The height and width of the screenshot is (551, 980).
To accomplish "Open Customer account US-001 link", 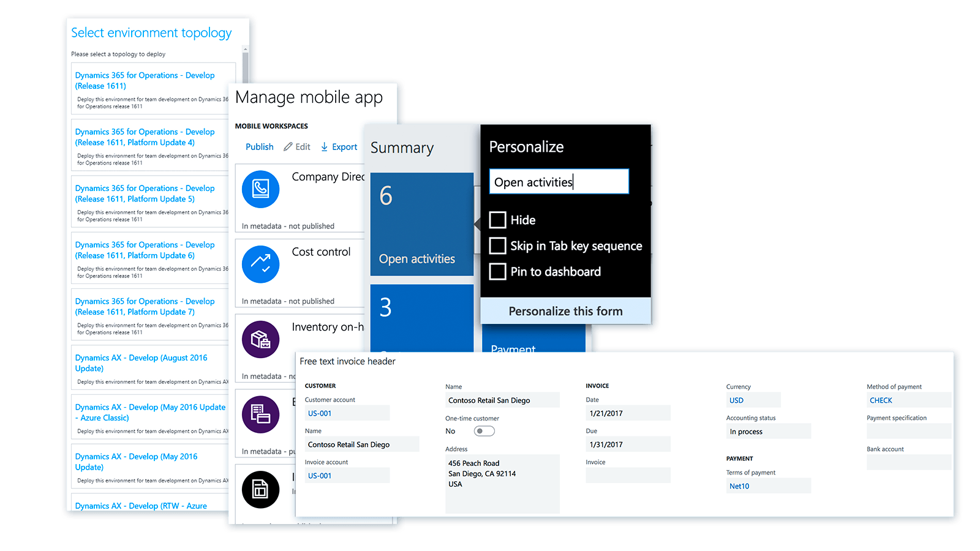I will point(320,413).
